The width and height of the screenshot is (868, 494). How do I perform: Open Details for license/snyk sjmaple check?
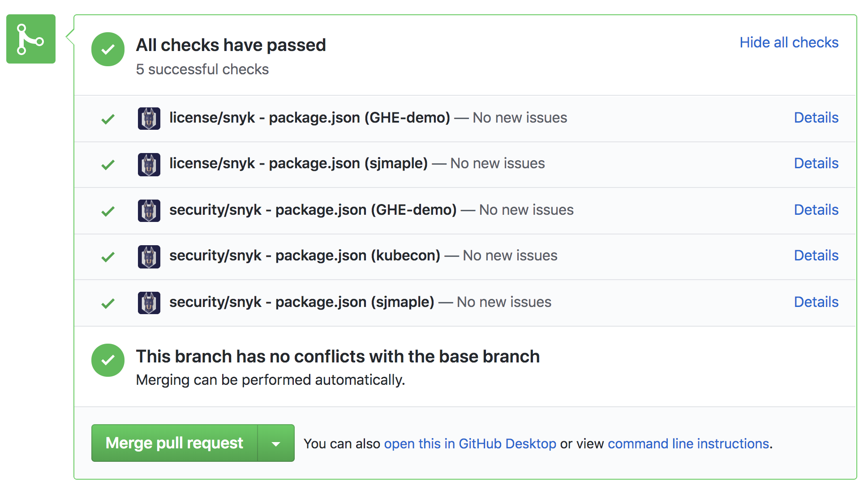click(816, 163)
